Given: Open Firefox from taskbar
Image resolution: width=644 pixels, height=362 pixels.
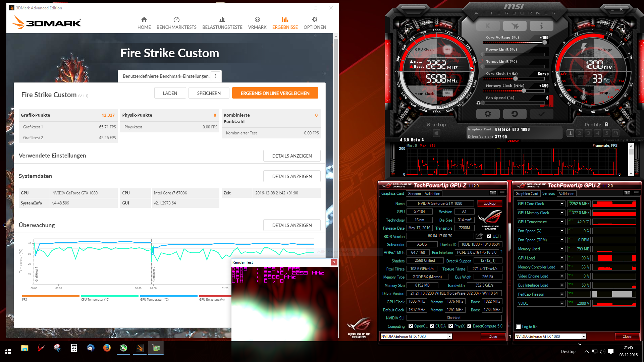Looking at the screenshot, I should 107,348.
